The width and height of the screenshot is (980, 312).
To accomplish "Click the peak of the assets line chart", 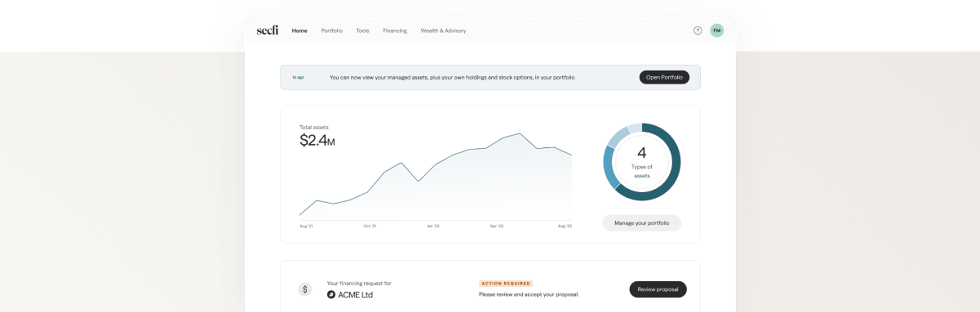I will click(519, 134).
